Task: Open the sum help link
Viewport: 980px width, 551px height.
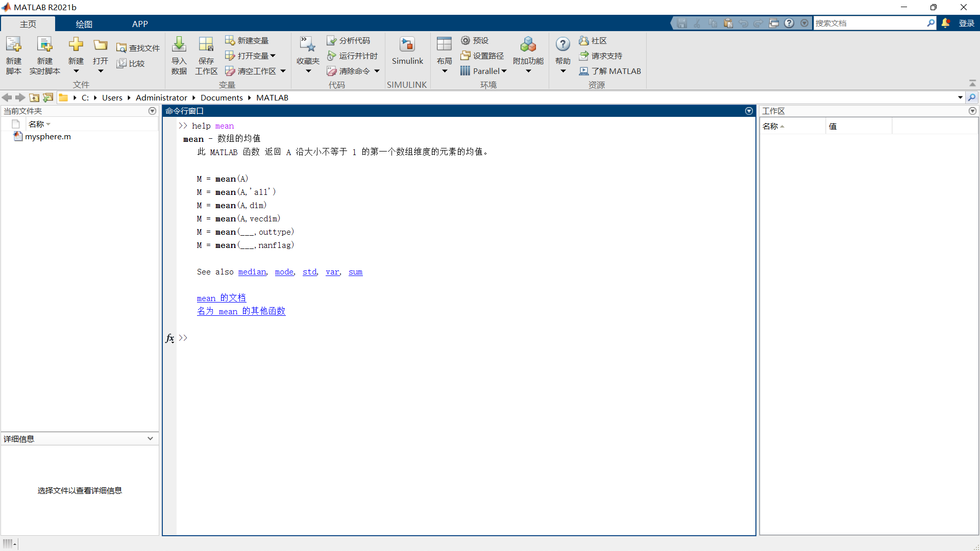Action: tap(356, 272)
